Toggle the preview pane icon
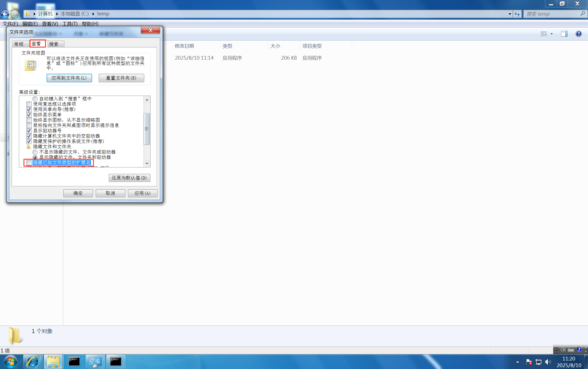Image resolution: width=588 pixels, height=369 pixels. click(564, 34)
